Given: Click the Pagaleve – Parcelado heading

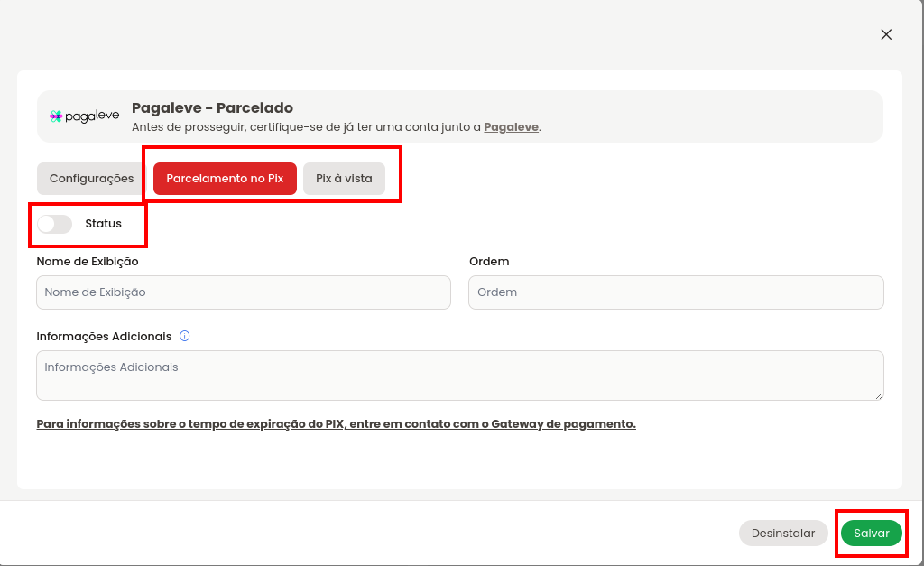Looking at the screenshot, I should [212, 108].
